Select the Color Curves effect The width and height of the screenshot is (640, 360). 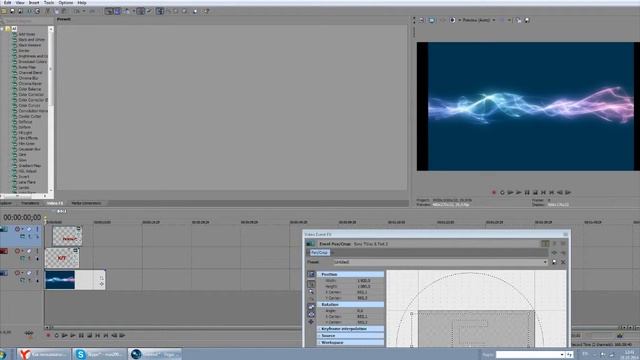pos(29,105)
